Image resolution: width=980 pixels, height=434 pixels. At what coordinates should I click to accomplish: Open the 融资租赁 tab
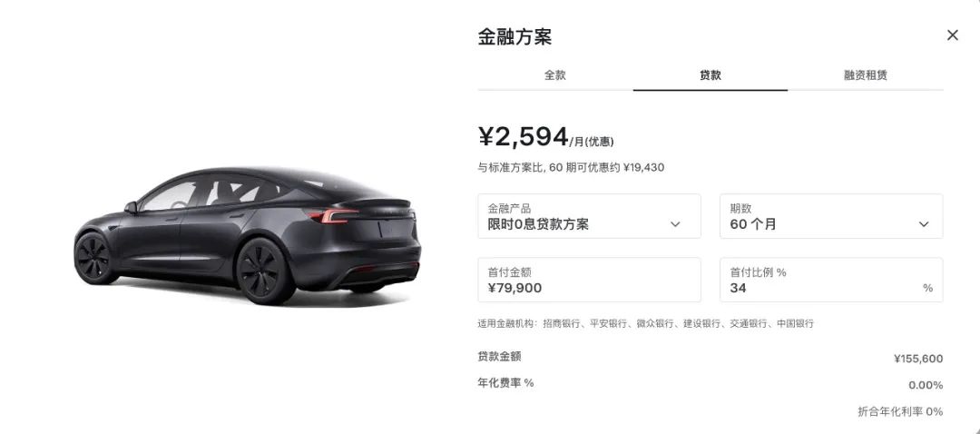click(x=865, y=75)
